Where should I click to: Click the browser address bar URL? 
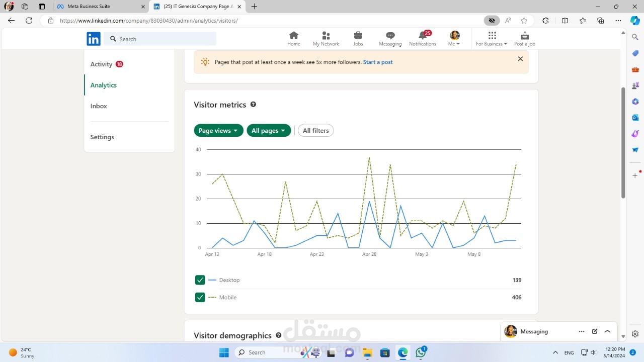tap(148, 21)
